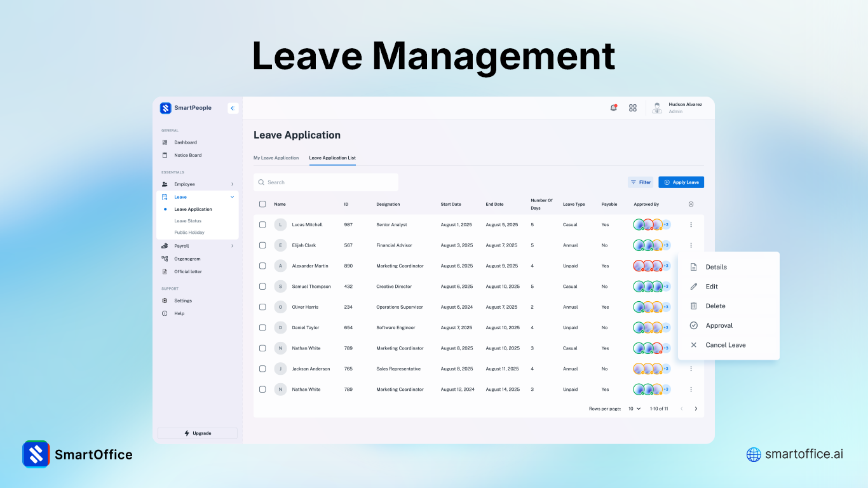Viewport: 868px width, 488px height.
Task: Expand the Employee menu in the sidebar
Action: [x=231, y=184]
